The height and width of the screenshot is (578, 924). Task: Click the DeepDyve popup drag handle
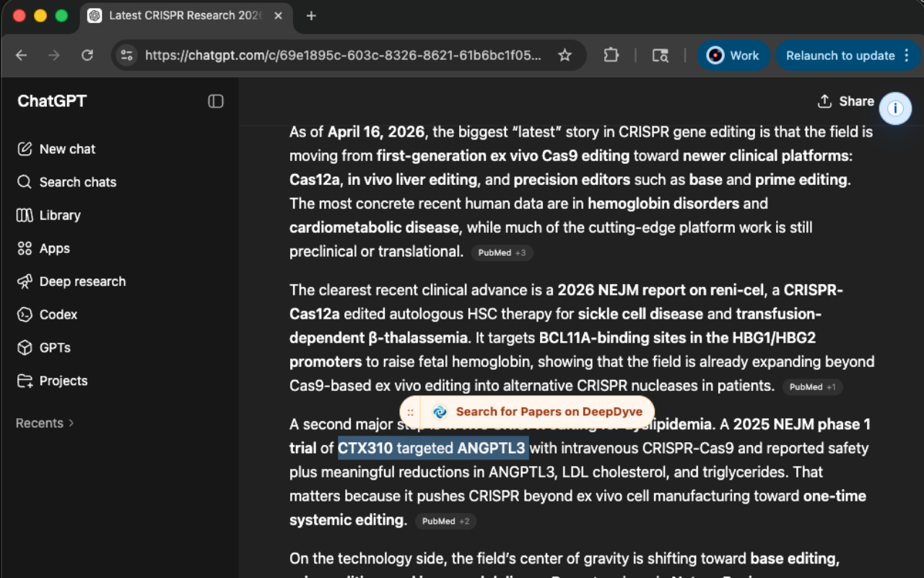410,412
